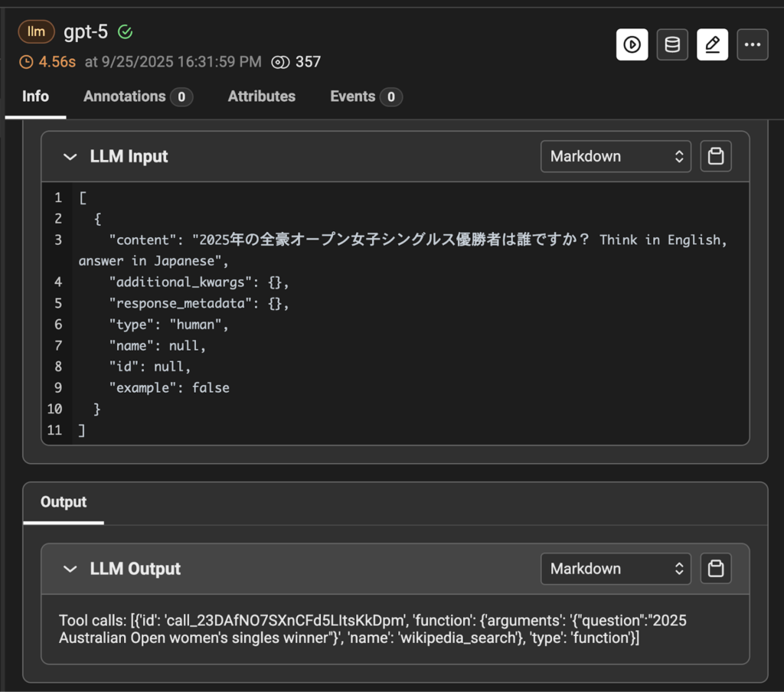Click the green check status icon beside gpt-5
Viewport: 784px width, 692px height.
tap(126, 32)
